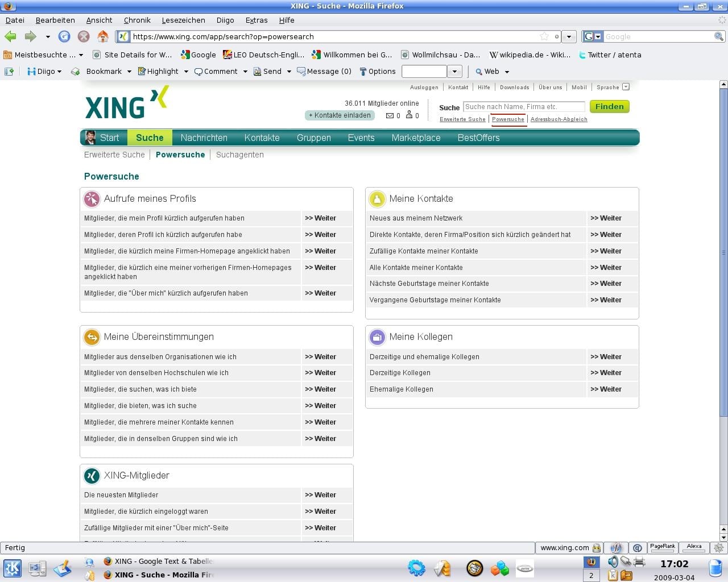Open the Datei menu
Viewport: 728px width, 582px height.
coord(15,20)
